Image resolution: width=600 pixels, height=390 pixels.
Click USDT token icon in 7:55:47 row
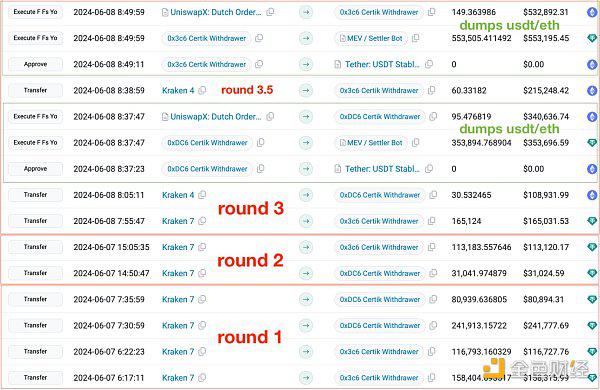592,221
